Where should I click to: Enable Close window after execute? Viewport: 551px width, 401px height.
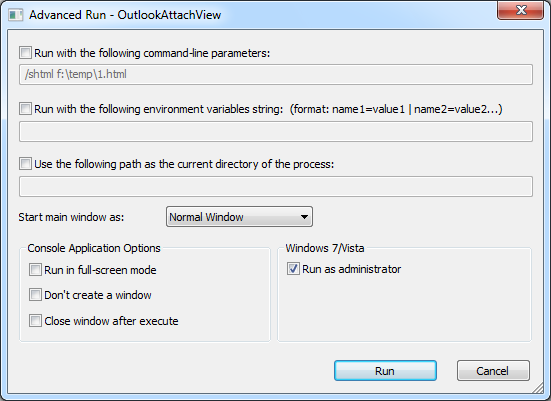(x=35, y=321)
